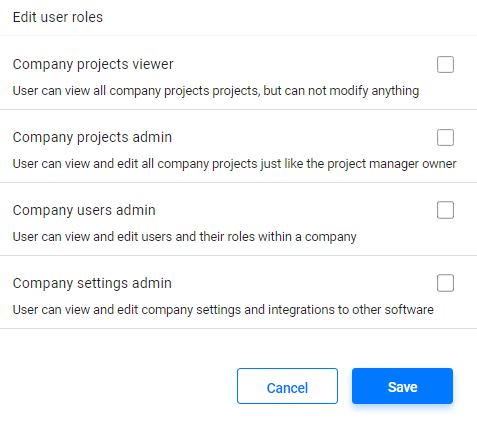Click description about viewing but not modifying projects
This screenshot has width=477, height=423.
(x=216, y=91)
